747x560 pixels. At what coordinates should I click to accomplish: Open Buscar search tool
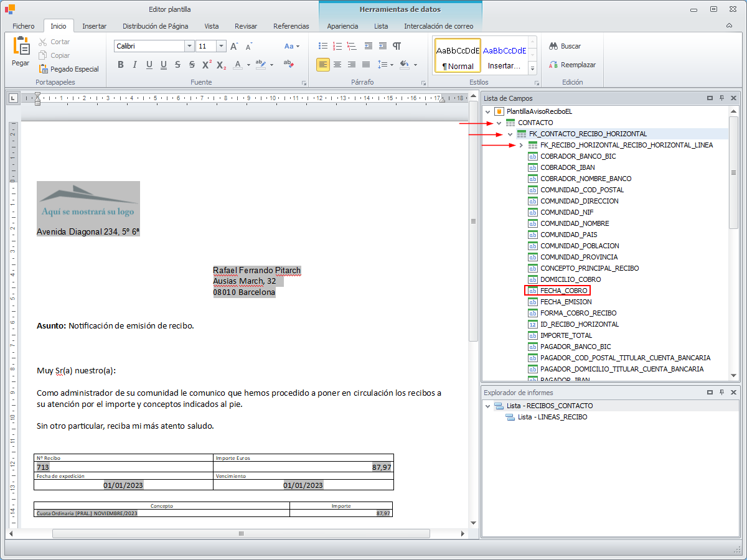pos(565,46)
